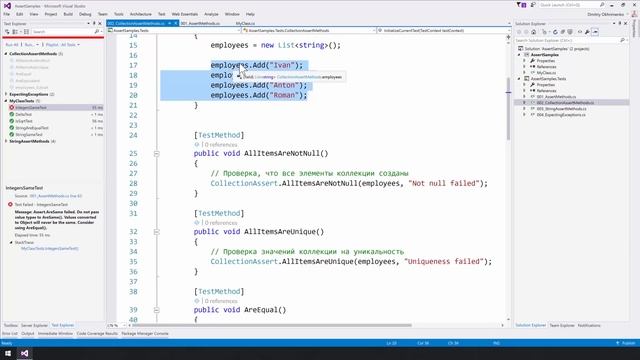
Task: Collapse the AssertSamples project node
Action: [519, 55]
